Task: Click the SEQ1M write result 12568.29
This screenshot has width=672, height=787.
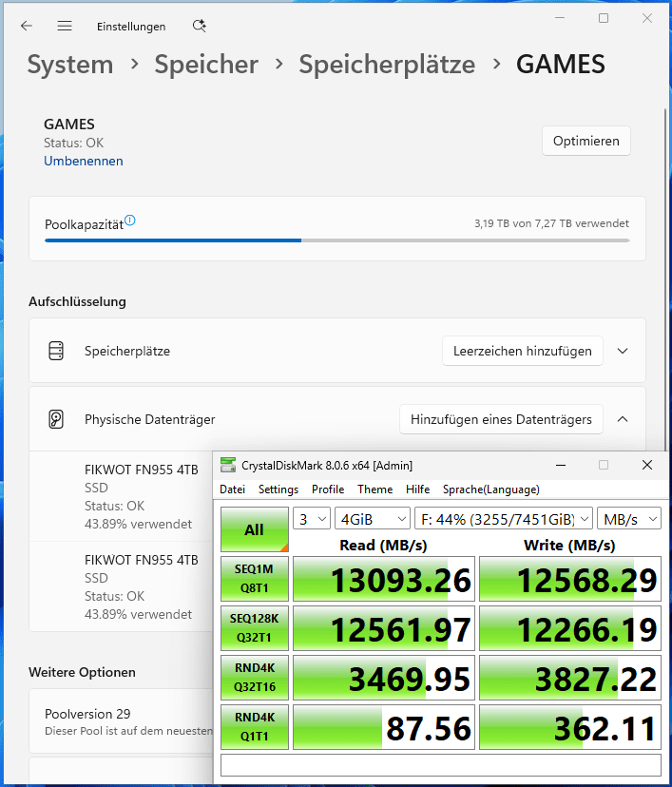Action: click(570, 579)
